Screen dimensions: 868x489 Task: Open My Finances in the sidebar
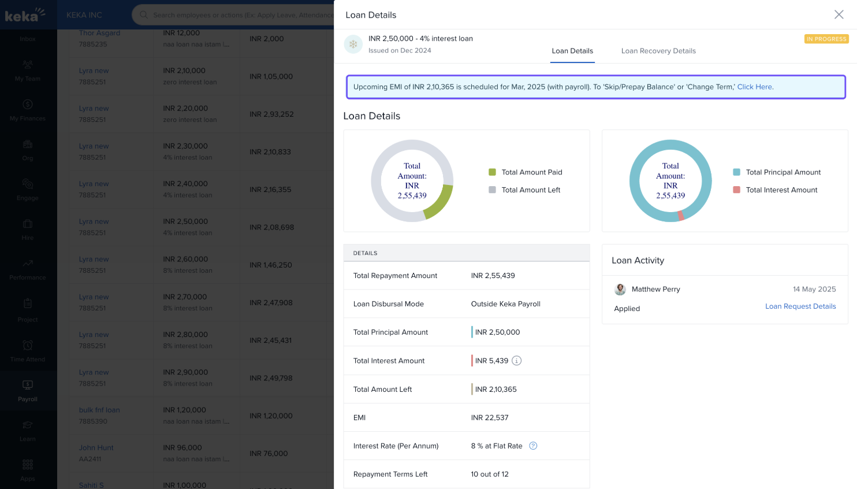tap(28, 110)
